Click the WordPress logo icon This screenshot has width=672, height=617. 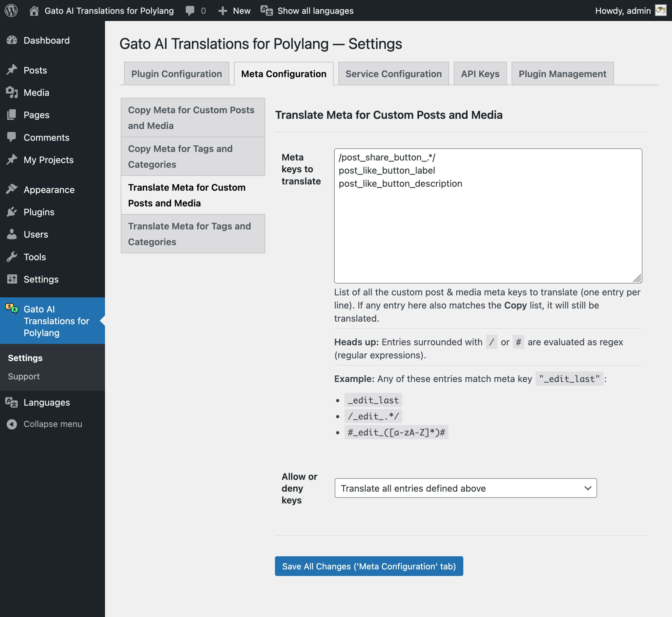point(11,11)
